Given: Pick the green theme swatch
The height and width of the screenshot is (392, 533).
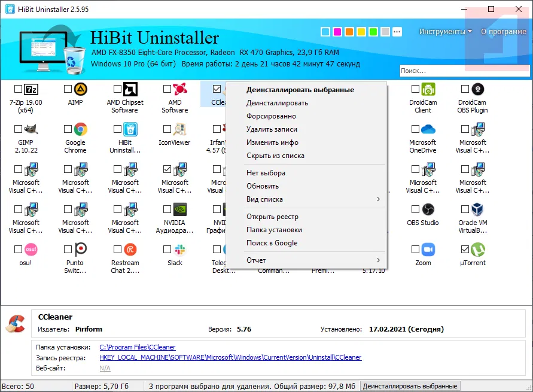Looking at the screenshot, I should [373, 32].
